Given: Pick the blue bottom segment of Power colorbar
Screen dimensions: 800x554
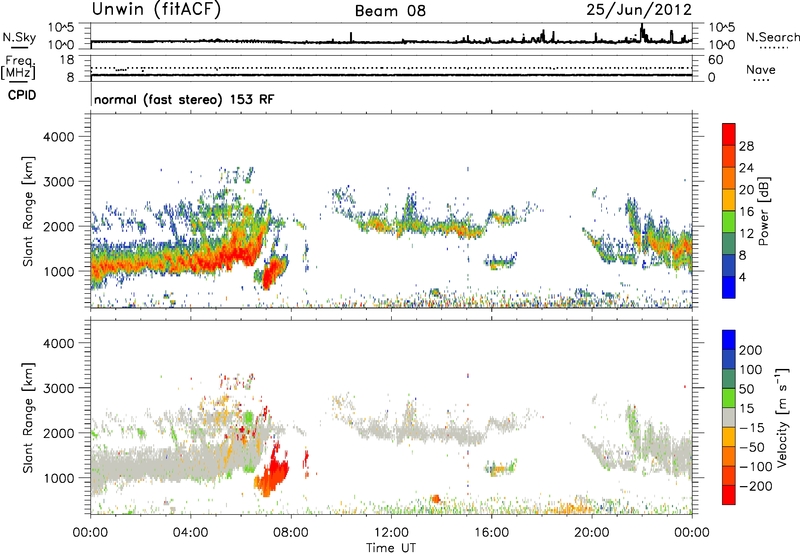Looking at the screenshot, I should click(x=729, y=287).
